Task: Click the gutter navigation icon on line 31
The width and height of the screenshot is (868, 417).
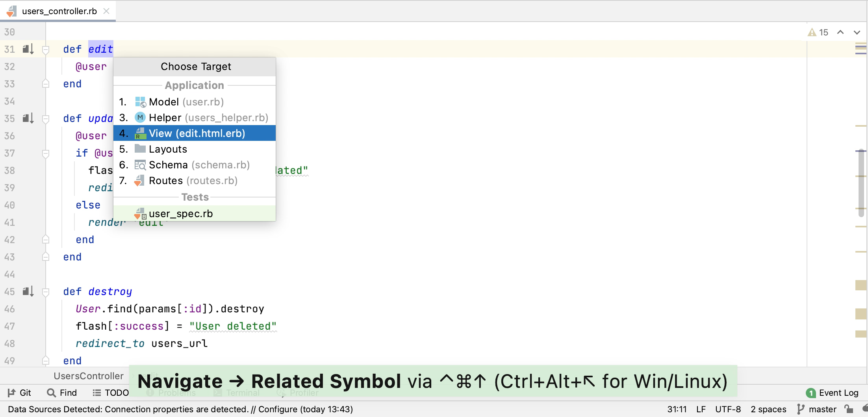Action: (x=28, y=49)
